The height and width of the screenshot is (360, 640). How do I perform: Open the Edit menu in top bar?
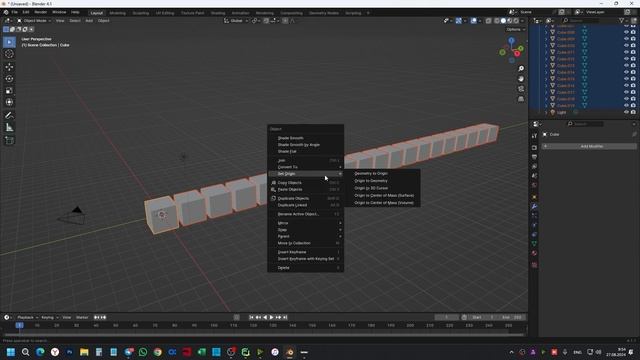point(26,12)
